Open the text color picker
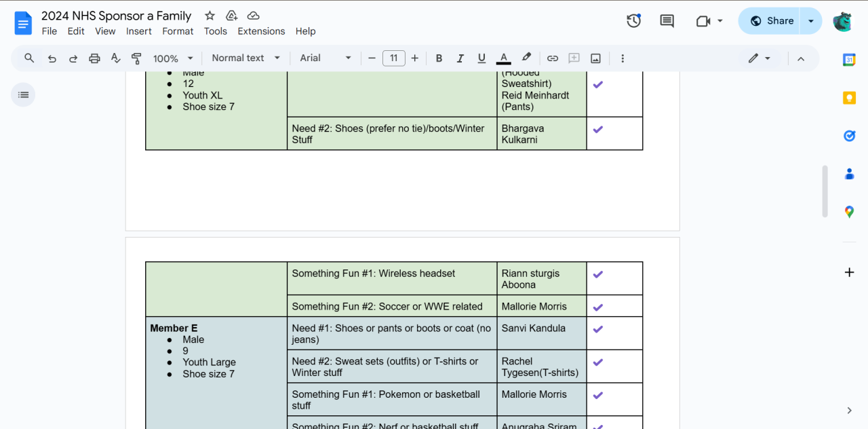868x429 pixels. [503, 58]
